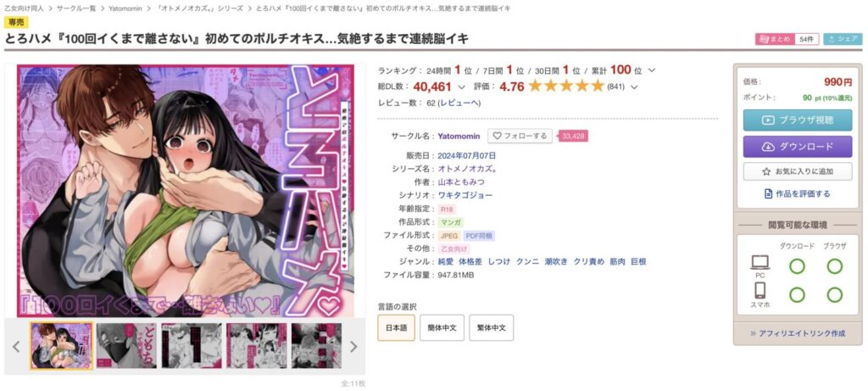The height and width of the screenshot is (391, 868).
Task: Expand the total DL count chevron
Action: pos(462,87)
